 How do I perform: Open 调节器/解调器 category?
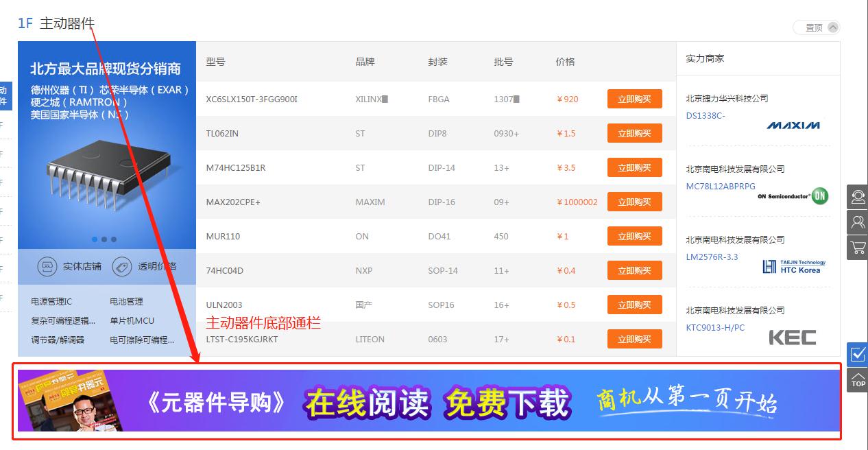click(x=58, y=340)
